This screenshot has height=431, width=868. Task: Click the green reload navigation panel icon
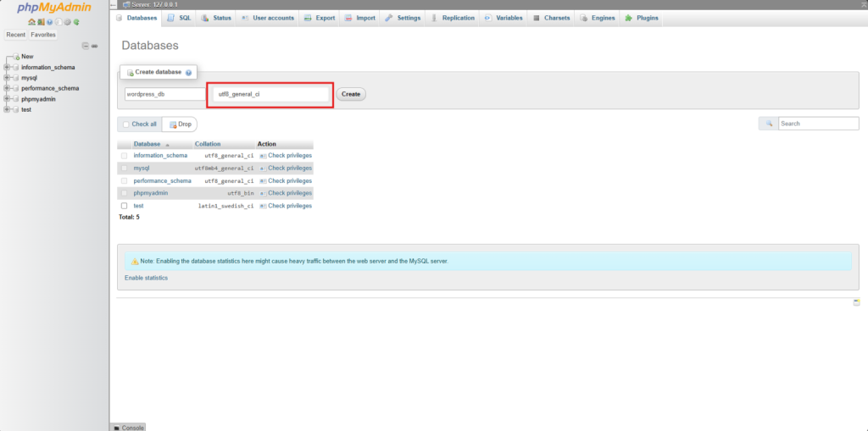click(x=76, y=21)
